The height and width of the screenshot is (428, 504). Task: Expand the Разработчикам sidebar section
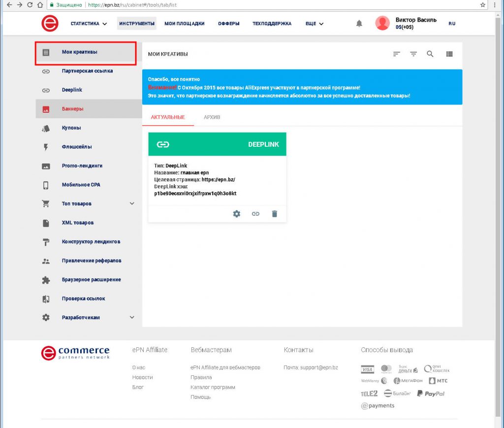[x=132, y=318]
